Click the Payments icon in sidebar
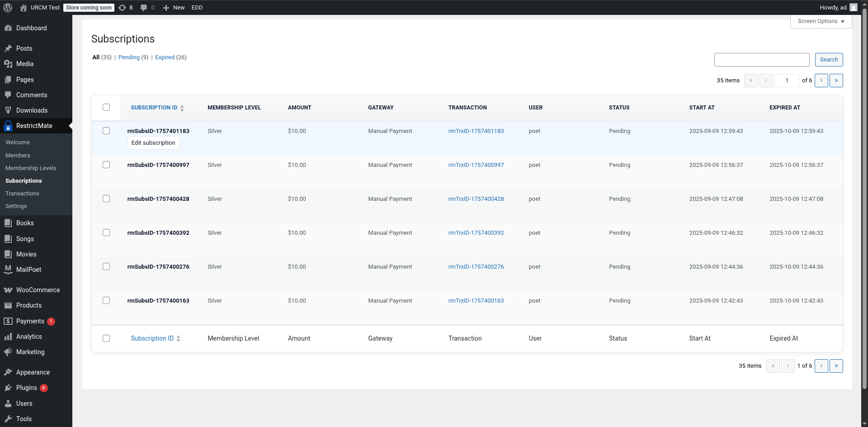Image resolution: width=868 pixels, height=427 pixels. point(8,321)
